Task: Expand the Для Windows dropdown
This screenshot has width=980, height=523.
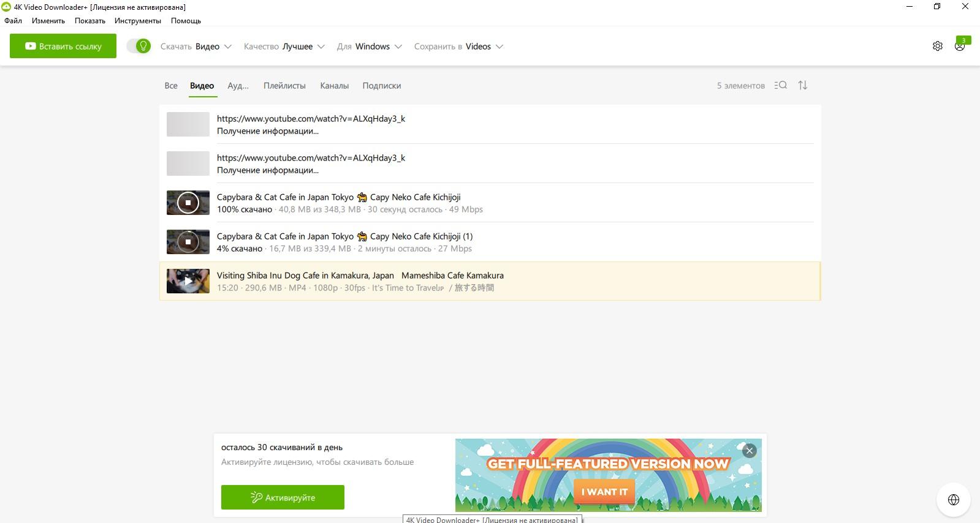Action: tap(370, 47)
